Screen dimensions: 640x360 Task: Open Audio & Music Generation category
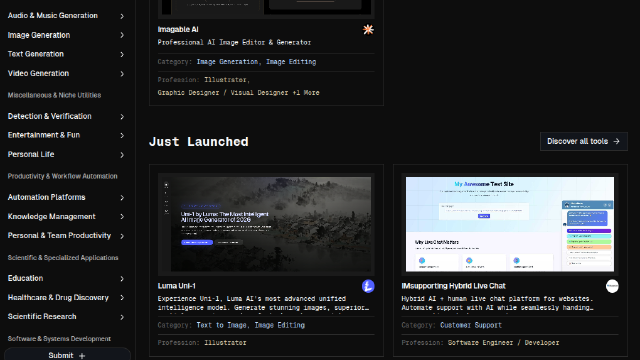pos(53,16)
